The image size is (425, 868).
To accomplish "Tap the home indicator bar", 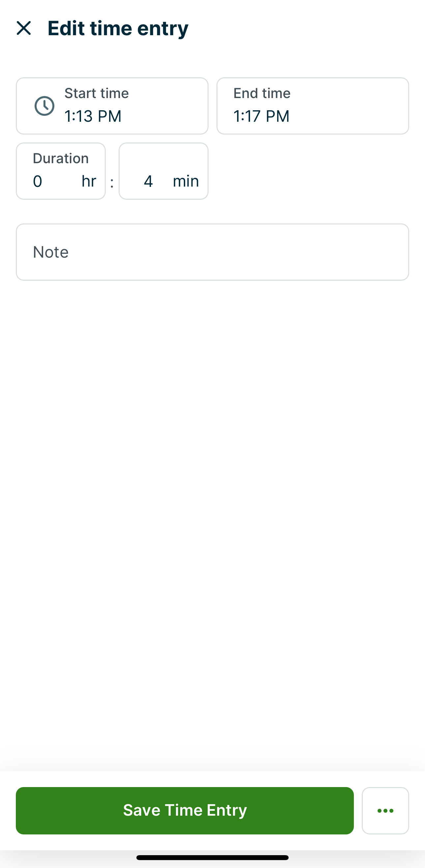I will coord(212,857).
